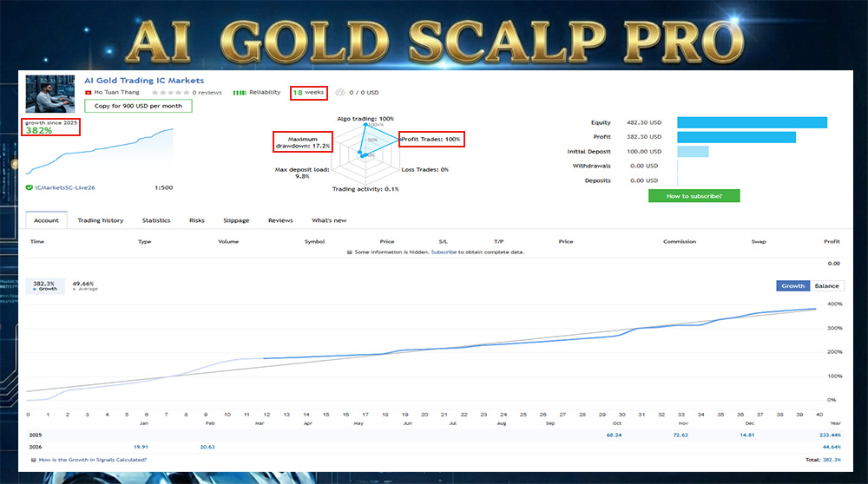868x484 pixels.
Task: Toggle chart to Balance view
Action: (x=826, y=285)
